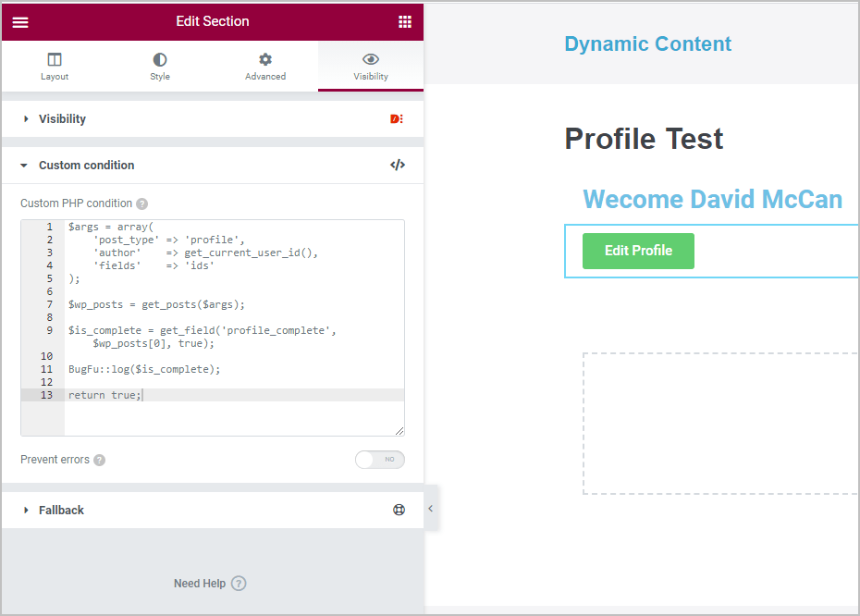The height and width of the screenshot is (616, 860).
Task: Collapse the editor panel with arrow handle
Action: click(431, 509)
